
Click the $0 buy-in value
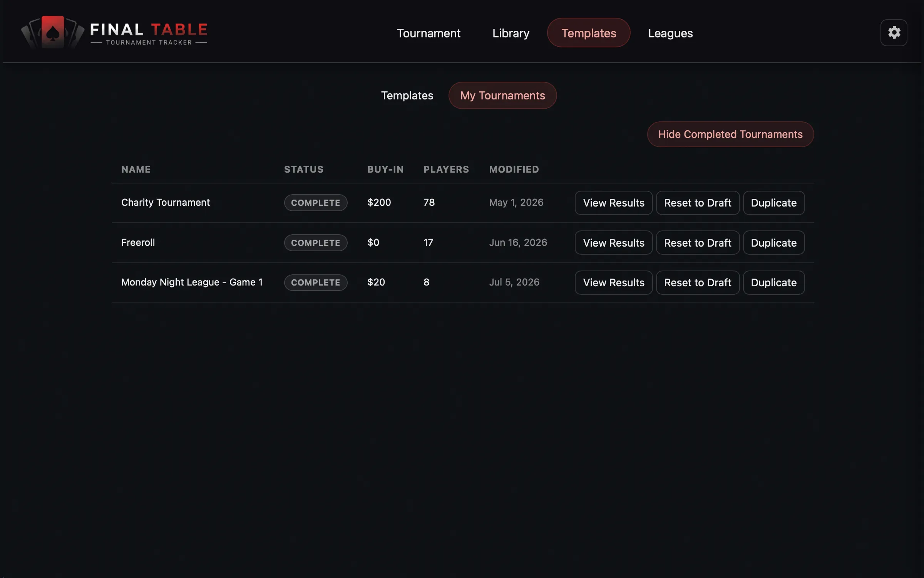pos(373,242)
